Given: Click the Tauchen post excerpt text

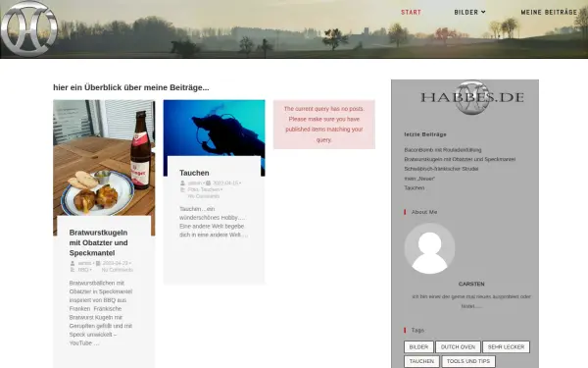Looking at the screenshot, I should pos(214,222).
